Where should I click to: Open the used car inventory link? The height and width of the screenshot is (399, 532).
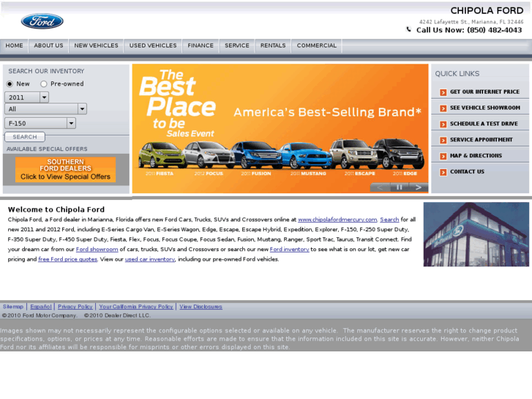(x=150, y=259)
